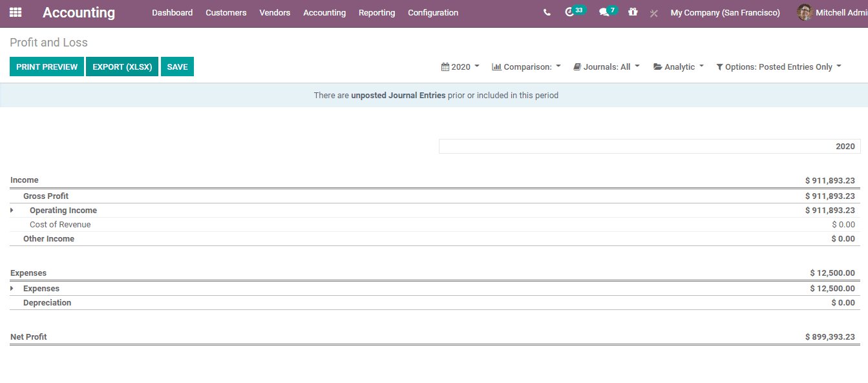Export the report with EXPORT (XLSX)

[x=122, y=66]
